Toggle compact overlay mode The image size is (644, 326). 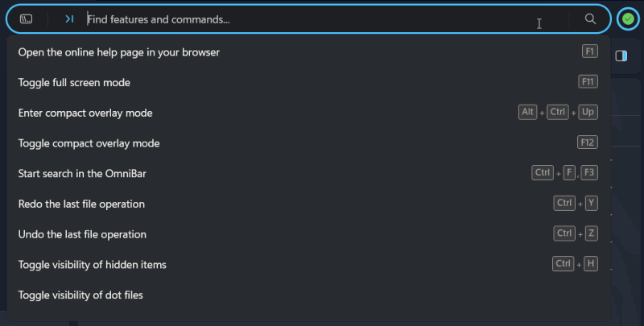pyautogui.click(x=89, y=143)
